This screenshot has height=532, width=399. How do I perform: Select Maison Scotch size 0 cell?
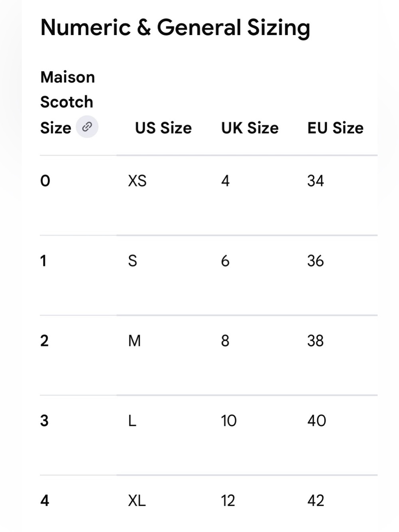coord(45,181)
